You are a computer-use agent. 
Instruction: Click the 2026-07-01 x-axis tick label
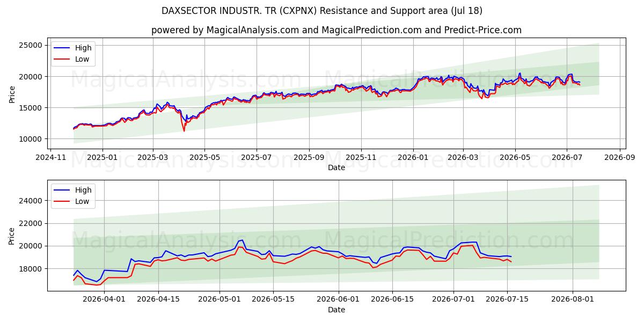[453, 300]
